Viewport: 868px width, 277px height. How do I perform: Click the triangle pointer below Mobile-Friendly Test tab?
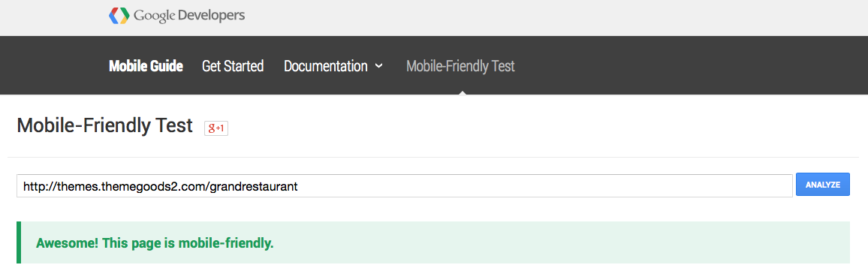pos(463,92)
